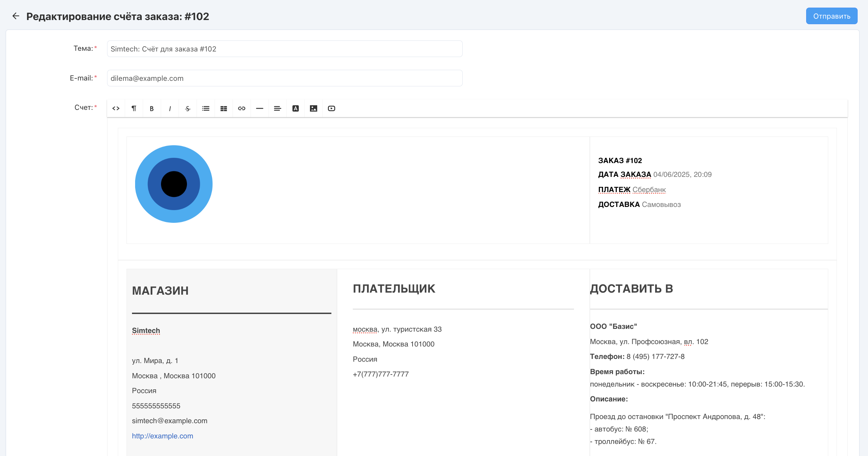Apply strikethrough formatting in toolbar
The width and height of the screenshot is (868, 456).
(x=188, y=108)
